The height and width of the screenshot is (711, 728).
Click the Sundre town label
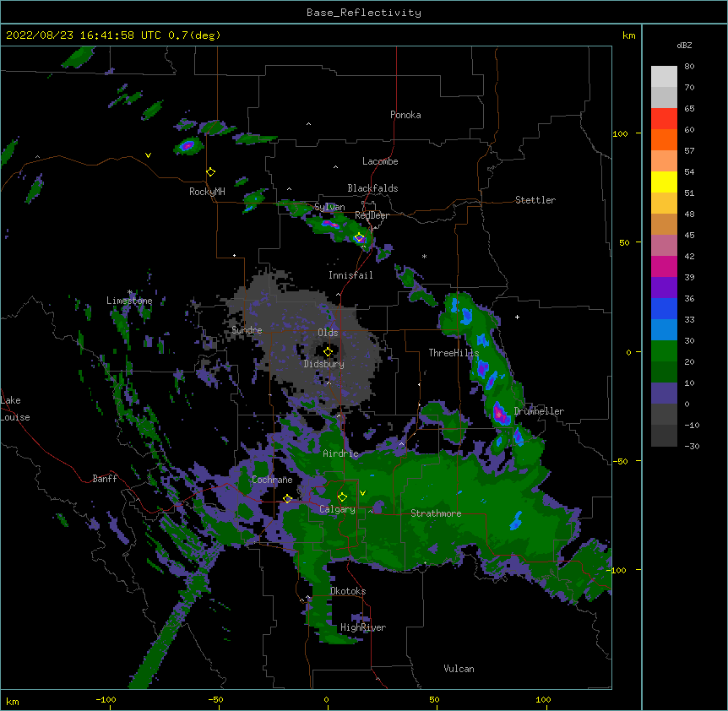pos(247,330)
